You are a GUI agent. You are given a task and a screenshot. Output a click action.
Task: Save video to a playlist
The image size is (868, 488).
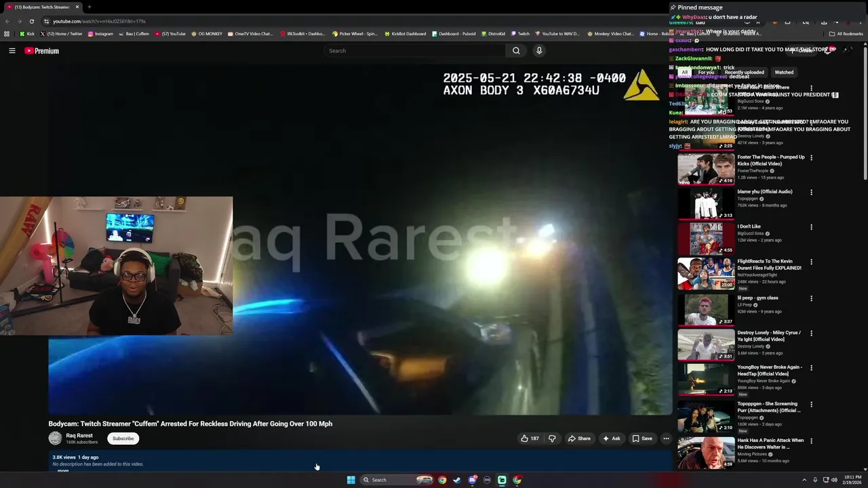(x=642, y=439)
